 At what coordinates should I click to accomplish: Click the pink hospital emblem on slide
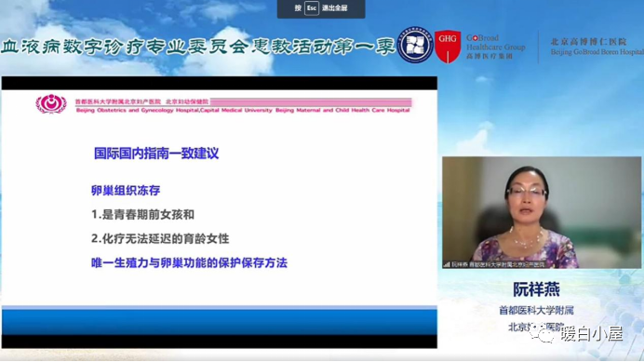pyautogui.click(x=51, y=103)
